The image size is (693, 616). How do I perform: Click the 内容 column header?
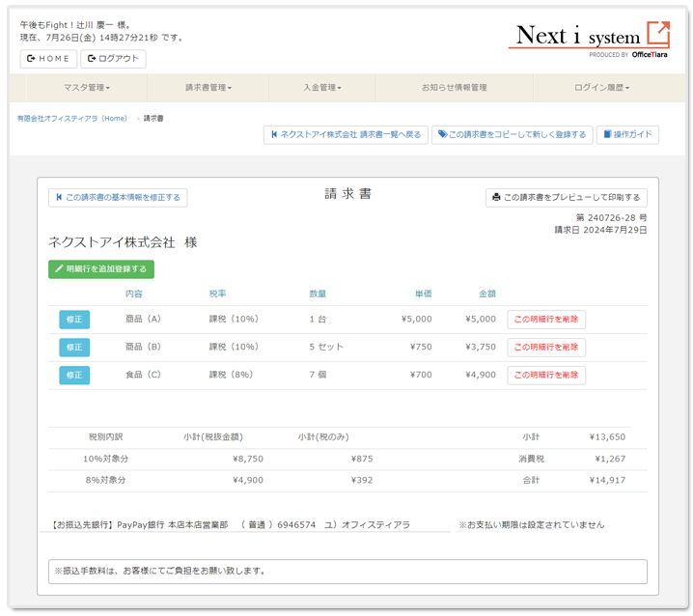[134, 294]
